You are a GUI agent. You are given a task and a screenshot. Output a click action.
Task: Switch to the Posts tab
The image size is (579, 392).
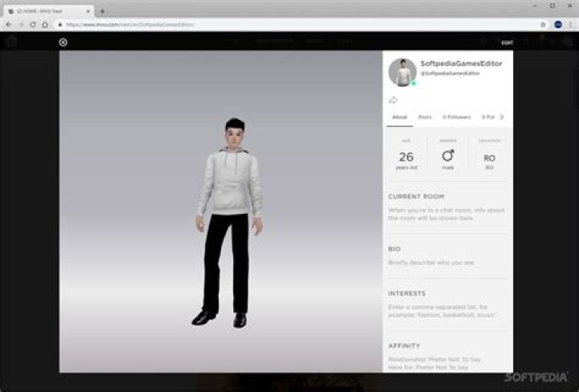425,117
